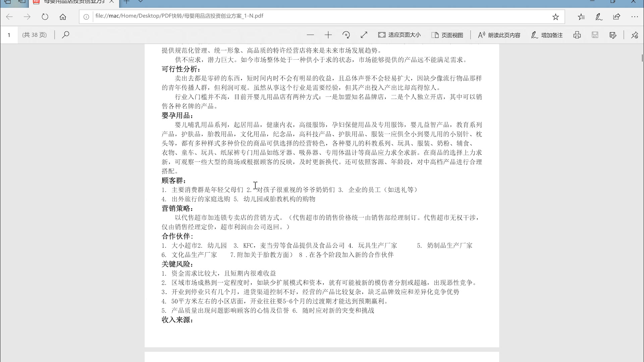Click 适应页面大小 fit to page
This screenshot has height=362, width=644.
click(399, 35)
